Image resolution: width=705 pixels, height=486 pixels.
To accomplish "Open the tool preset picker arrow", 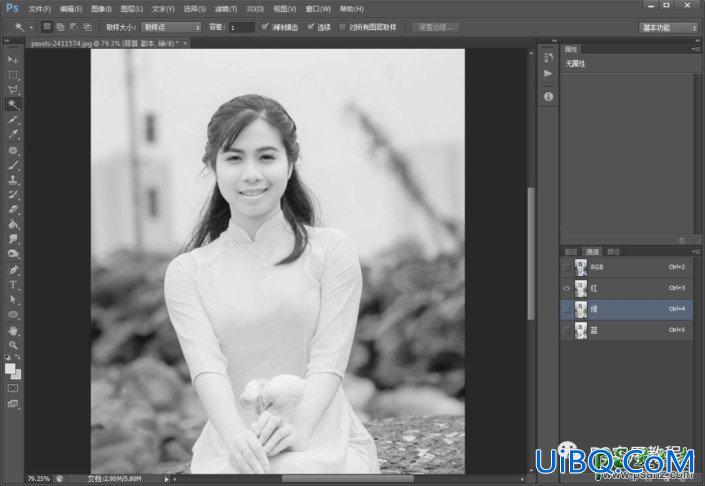I will [x=31, y=27].
